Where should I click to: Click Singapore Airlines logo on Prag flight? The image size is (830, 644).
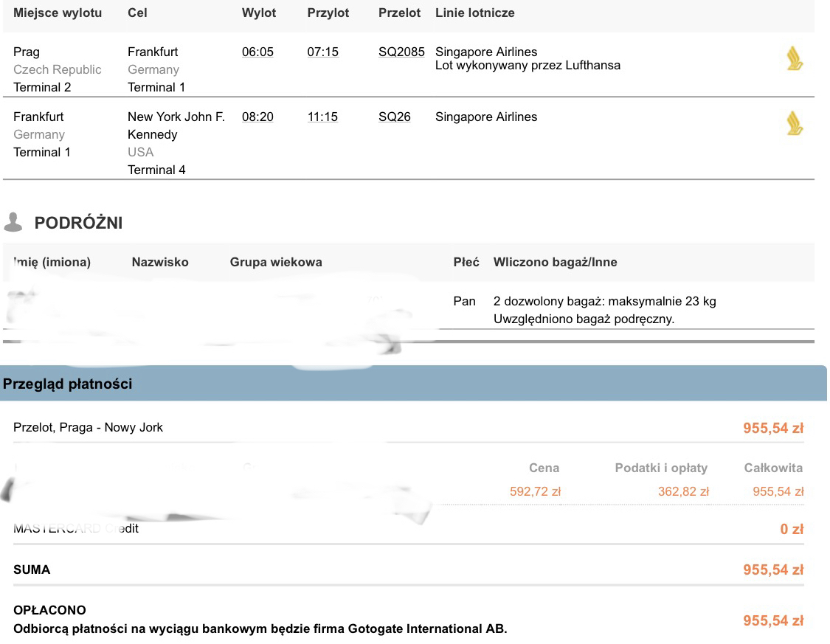pos(794,58)
